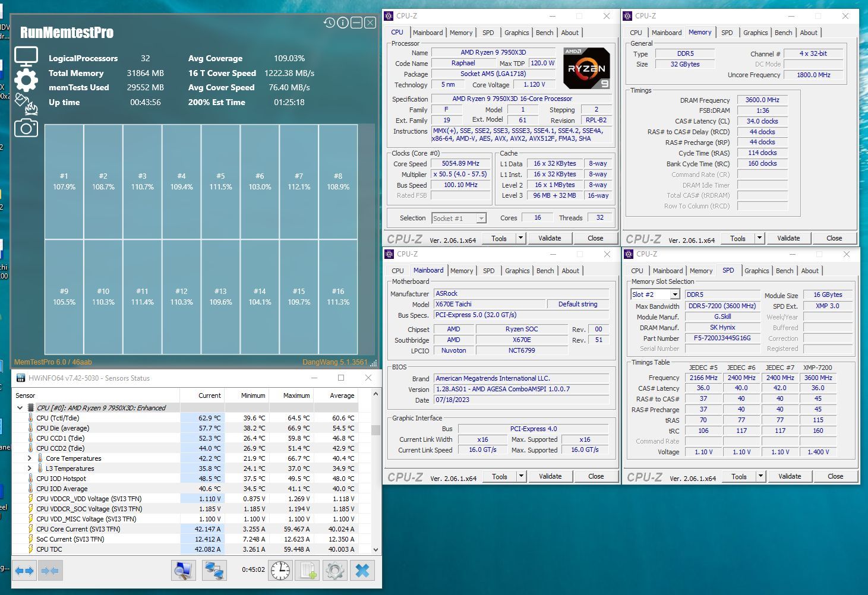Open the Graphics tab in CPU-Z
868x595 pixels.
516,32
